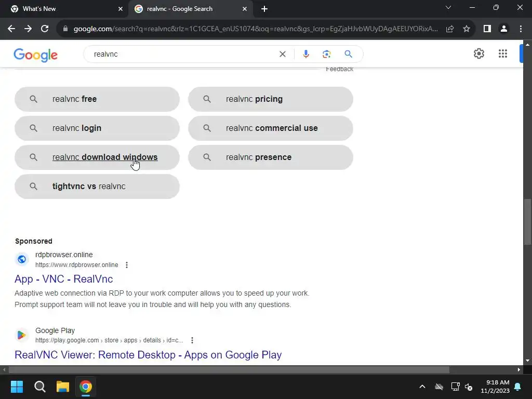Viewport: 532px width, 399px height.
Task: Click the rdpbrowser.online globe favicon
Action: [22, 260]
